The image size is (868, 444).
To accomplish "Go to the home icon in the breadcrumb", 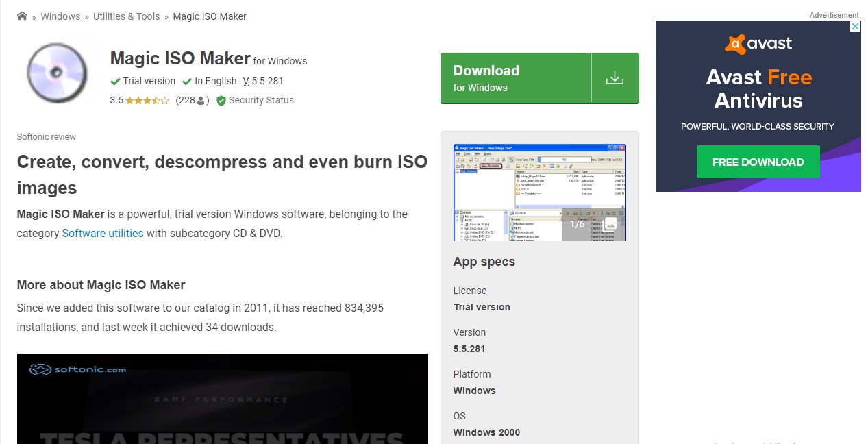I will [22, 16].
